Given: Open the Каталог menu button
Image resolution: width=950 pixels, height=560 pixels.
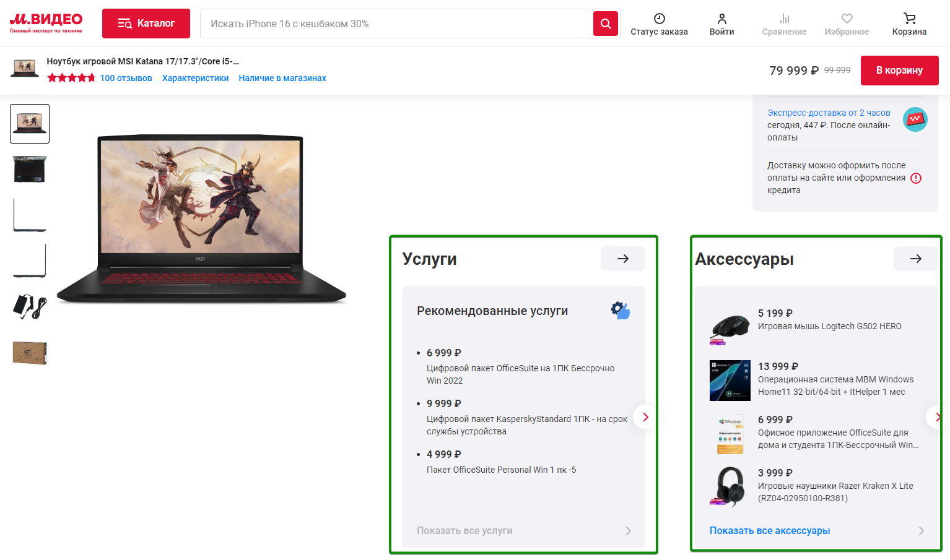Looking at the screenshot, I should click(x=146, y=24).
